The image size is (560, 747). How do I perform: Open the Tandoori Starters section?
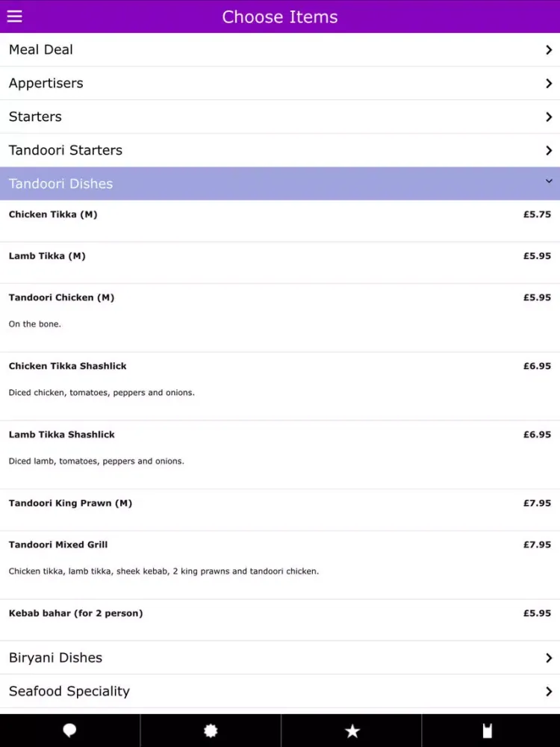pos(280,150)
